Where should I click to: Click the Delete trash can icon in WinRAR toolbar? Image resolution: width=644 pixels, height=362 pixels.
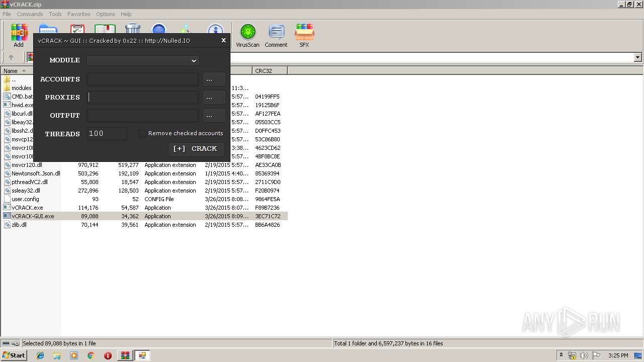pyautogui.click(x=133, y=28)
